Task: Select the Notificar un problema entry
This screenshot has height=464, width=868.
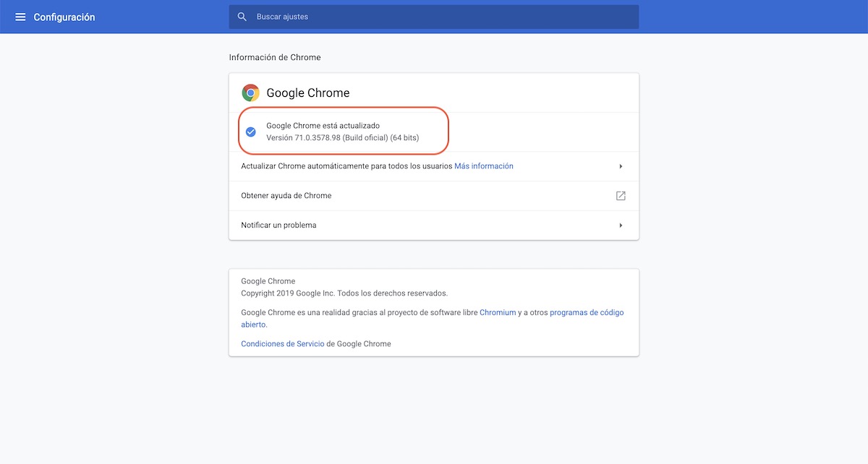Action: (x=278, y=225)
